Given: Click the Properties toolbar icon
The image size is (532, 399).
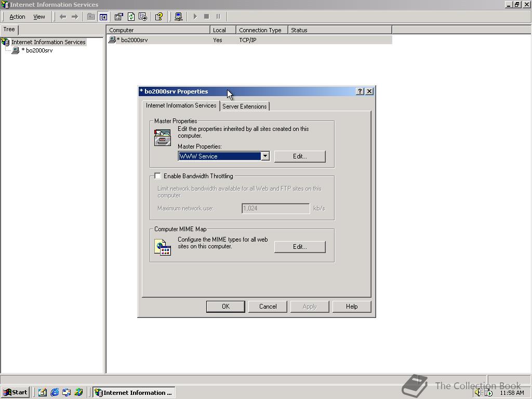Looking at the screenshot, I should click(x=119, y=17).
